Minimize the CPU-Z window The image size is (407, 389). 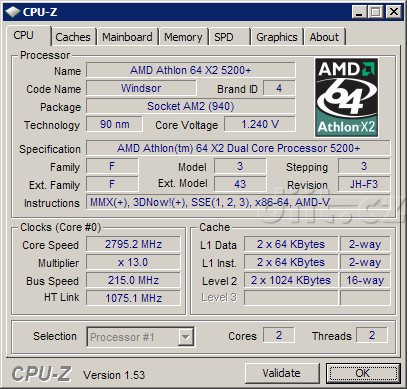tap(359, 12)
